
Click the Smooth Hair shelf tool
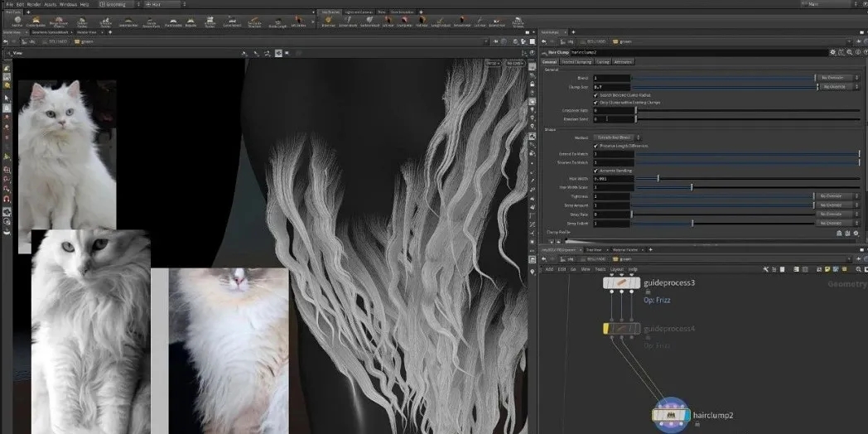click(x=461, y=22)
